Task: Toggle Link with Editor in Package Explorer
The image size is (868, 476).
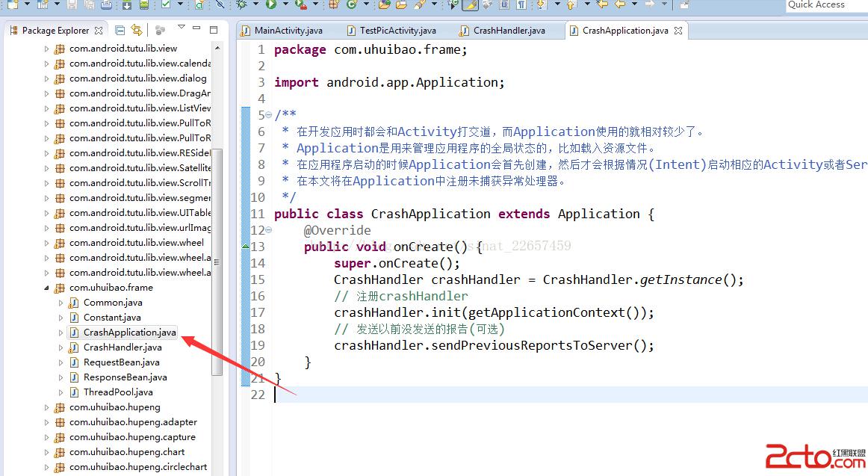Action: click(x=137, y=30)
